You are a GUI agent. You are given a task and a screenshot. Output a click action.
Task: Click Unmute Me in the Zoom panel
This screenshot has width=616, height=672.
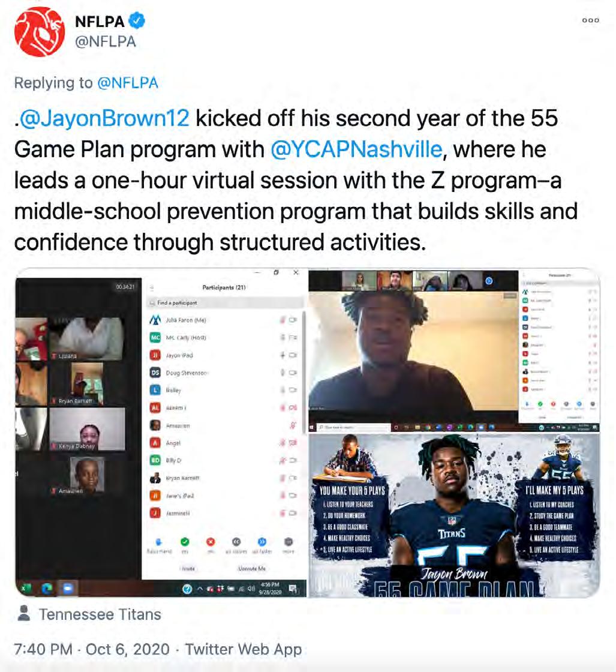[252, 568]
